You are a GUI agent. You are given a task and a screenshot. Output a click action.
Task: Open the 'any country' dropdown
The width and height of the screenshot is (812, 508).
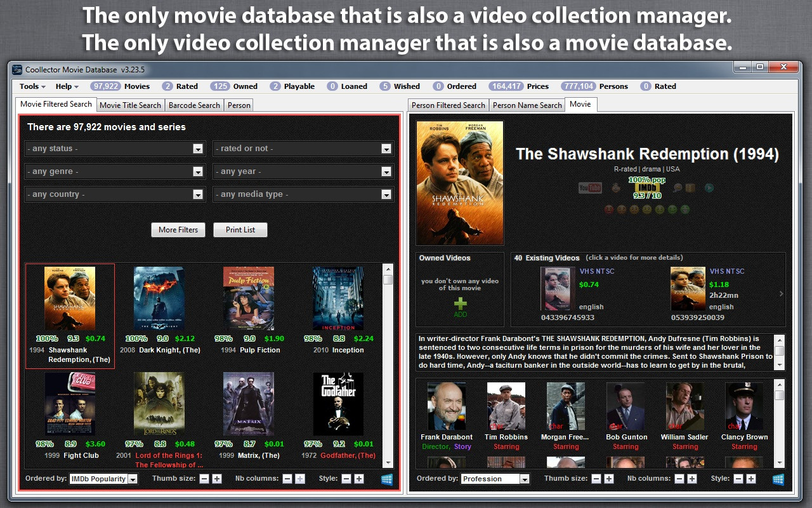tap(115, 194)
